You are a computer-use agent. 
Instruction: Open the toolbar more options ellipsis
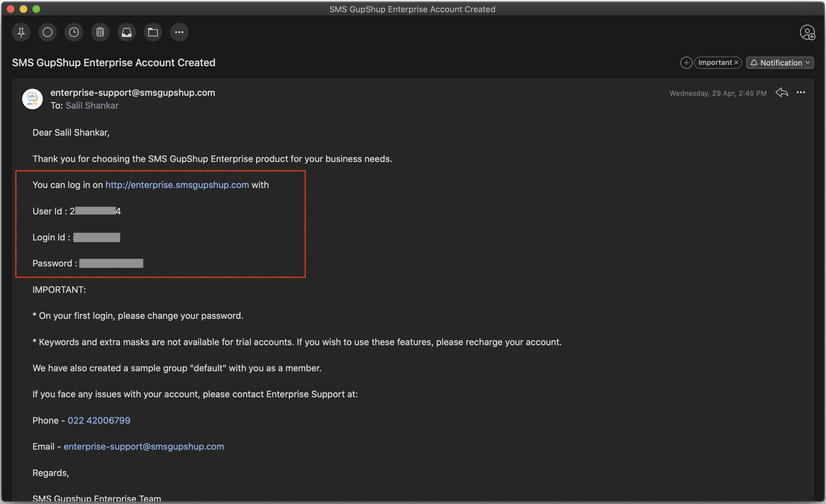179,32
